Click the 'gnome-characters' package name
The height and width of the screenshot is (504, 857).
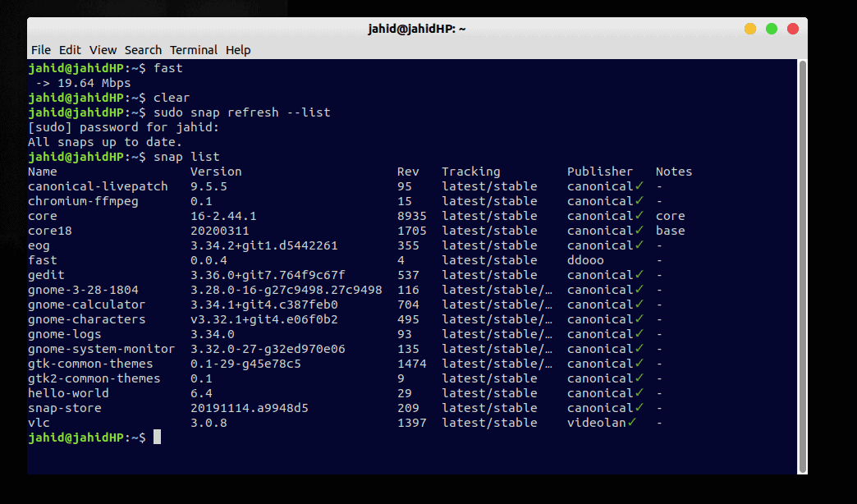tap(87, 319)
